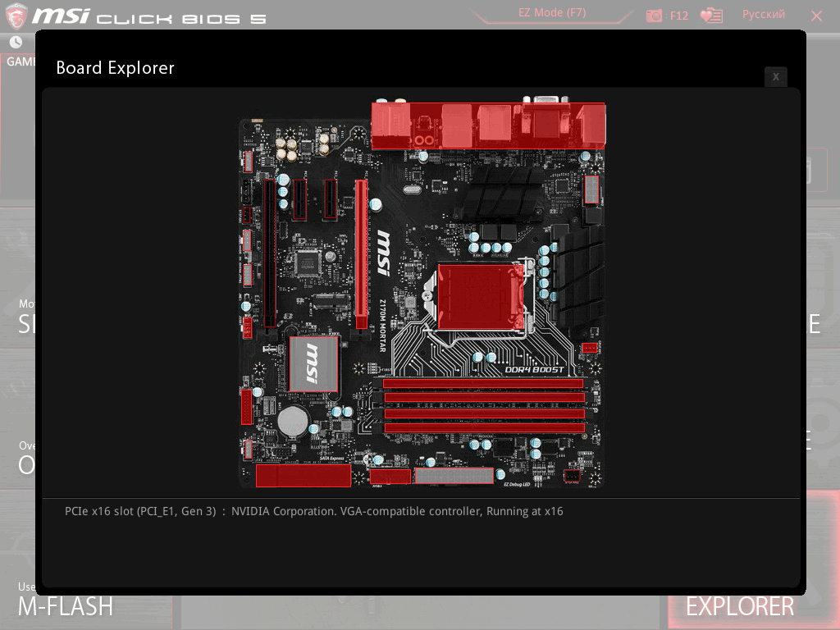The image size is (840, 630).
Task: Select the highlighted rear I/O panel ports
Action: (488, 126)
